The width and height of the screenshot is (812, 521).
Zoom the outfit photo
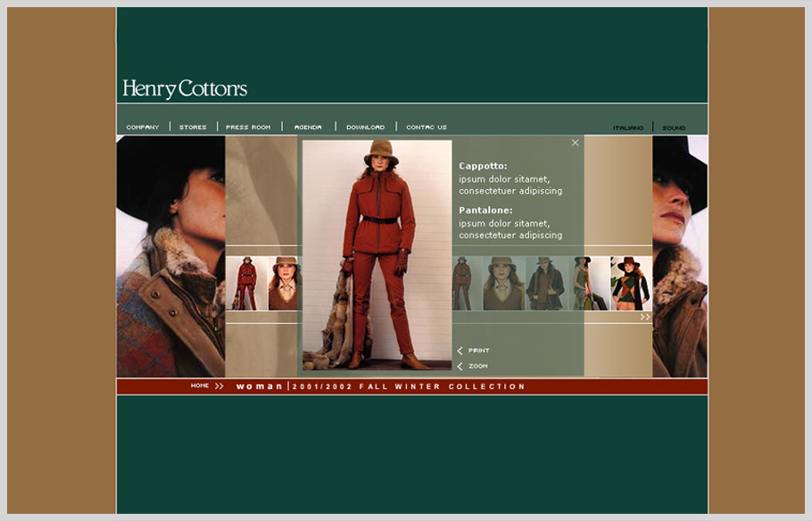(478, 366)
